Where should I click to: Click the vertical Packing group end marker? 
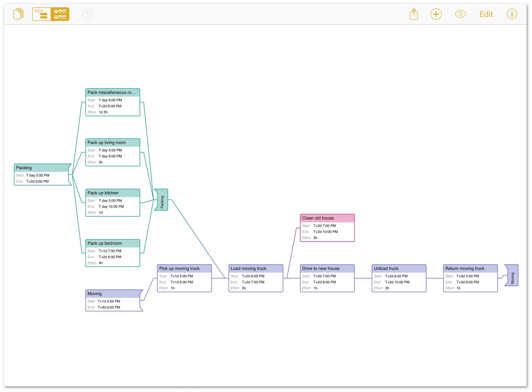click(x=161, y=200)
